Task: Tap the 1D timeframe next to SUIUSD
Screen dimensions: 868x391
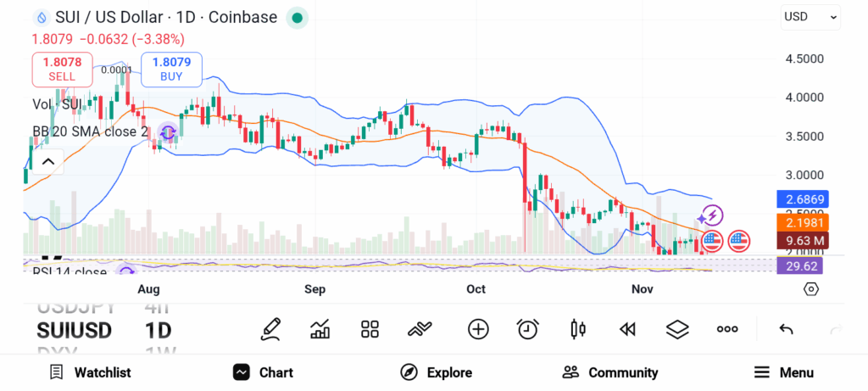Action: [x=158, y=330]
